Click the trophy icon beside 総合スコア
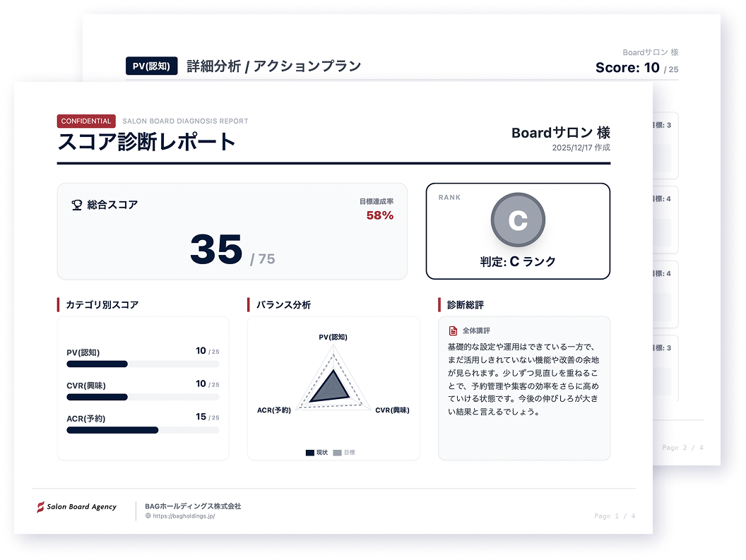Viewport: 746px width, 560px height. [77, 205]
